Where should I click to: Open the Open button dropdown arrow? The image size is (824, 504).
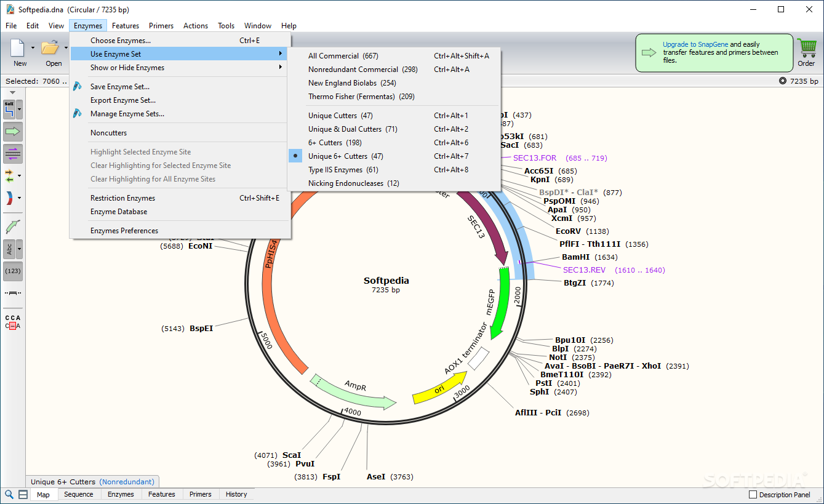pyautogui.click(x=66, y=47)
